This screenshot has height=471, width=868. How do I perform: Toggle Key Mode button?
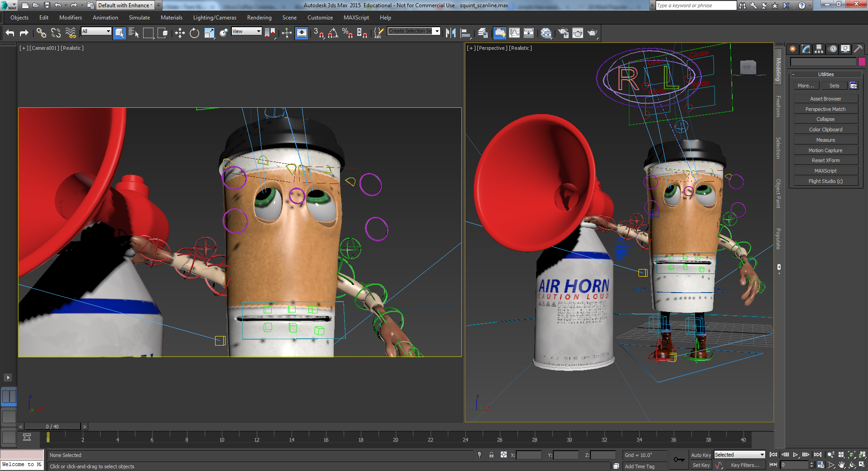coord(773,465)
